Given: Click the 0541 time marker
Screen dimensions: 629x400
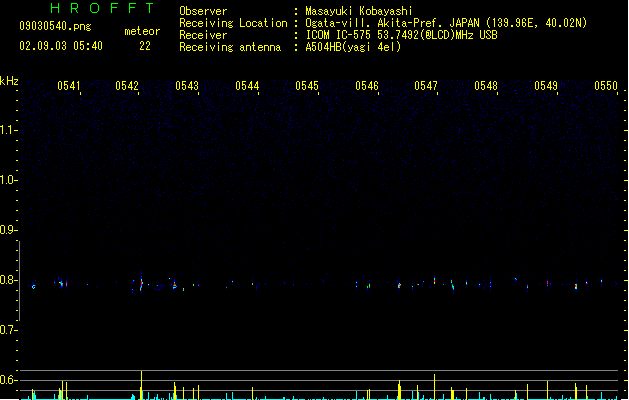Looking at the screenshot, I should pyautogui.click(x=69, y=86).
